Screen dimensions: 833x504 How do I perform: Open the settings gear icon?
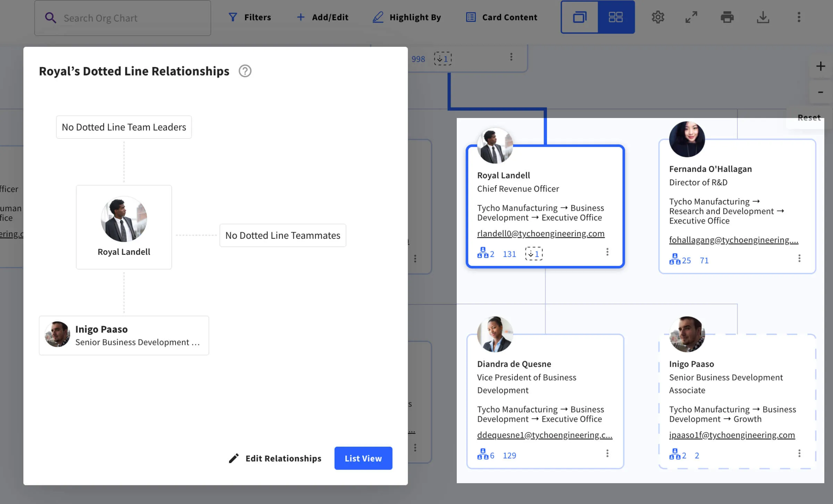click(x=658, y=17)
